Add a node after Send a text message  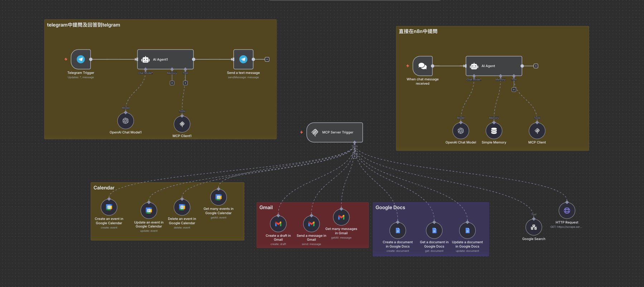(267, 59)
